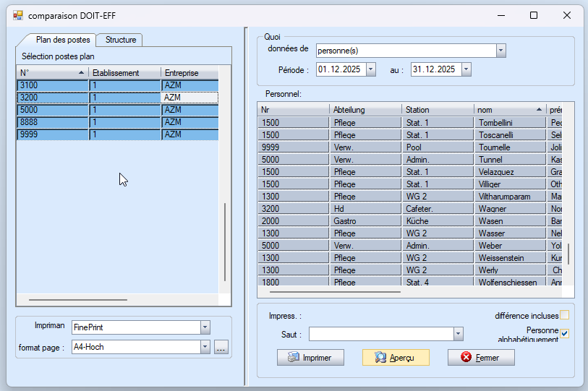
Task: Sort personnel by the Abteilung column header
Action: pyautogui.click(x=365, y=109)
